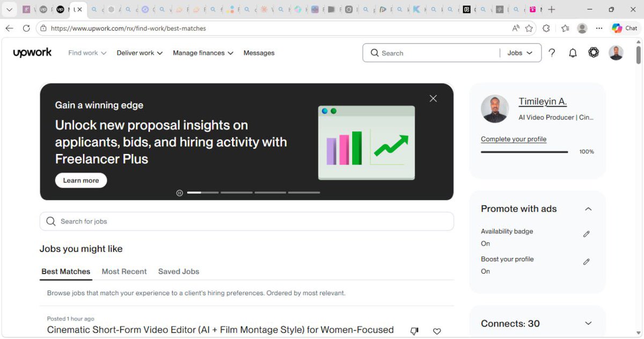The height and width of the screenshot is (339, 644).
Task: Click the Boost your profile label
Action: (507, 259)
